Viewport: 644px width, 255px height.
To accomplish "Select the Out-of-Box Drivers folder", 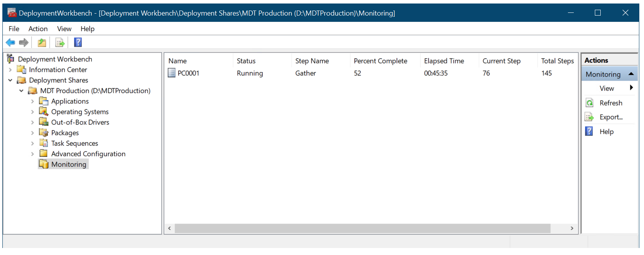I will pyautogui.click(x=80, y=122).
